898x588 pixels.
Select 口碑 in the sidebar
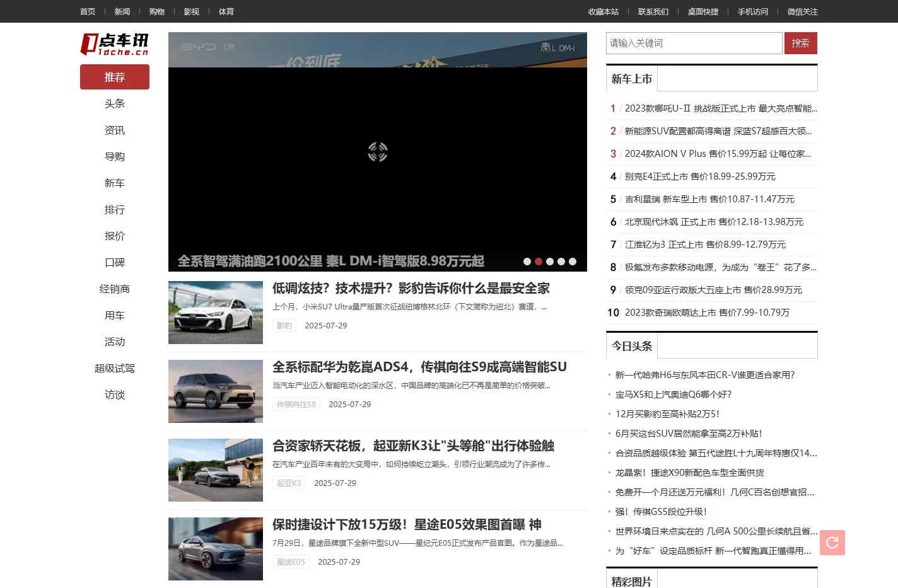(115, 262)
